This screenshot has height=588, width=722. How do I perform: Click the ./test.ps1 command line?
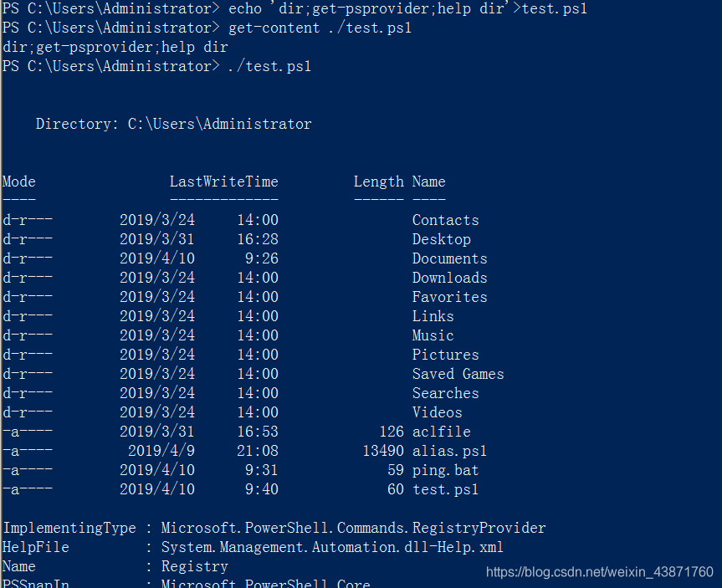click(269, 66)
